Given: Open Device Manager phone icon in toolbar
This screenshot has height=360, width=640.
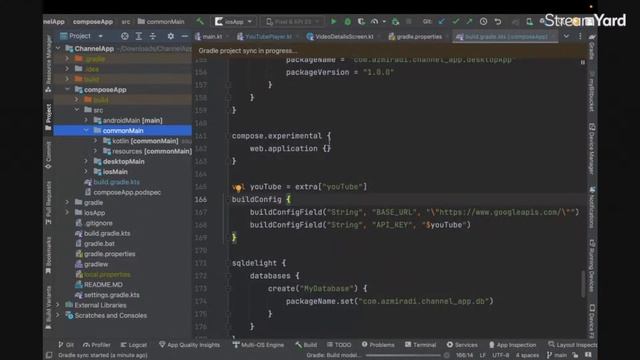Looking at the screenshot, I should 529,21.
